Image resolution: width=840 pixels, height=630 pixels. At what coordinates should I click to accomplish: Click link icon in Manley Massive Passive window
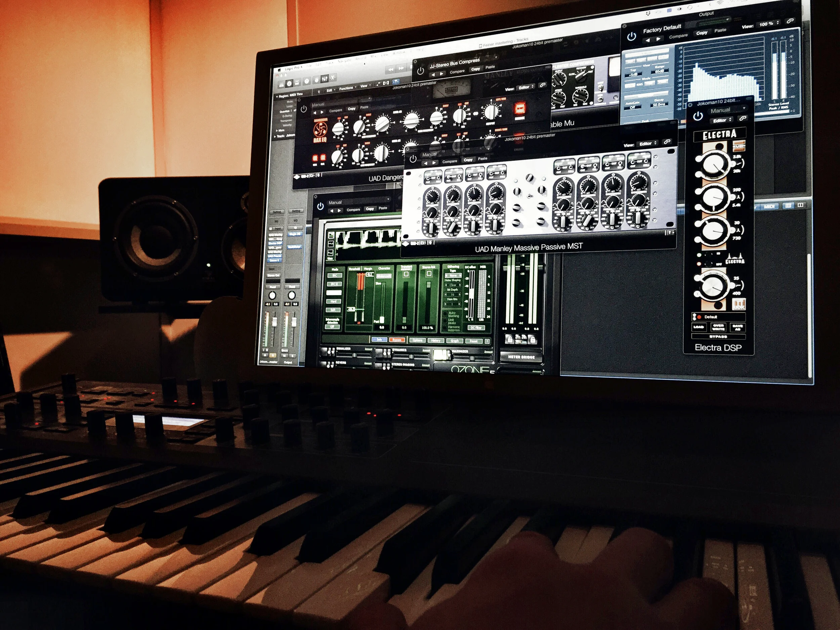click(667, 142)
